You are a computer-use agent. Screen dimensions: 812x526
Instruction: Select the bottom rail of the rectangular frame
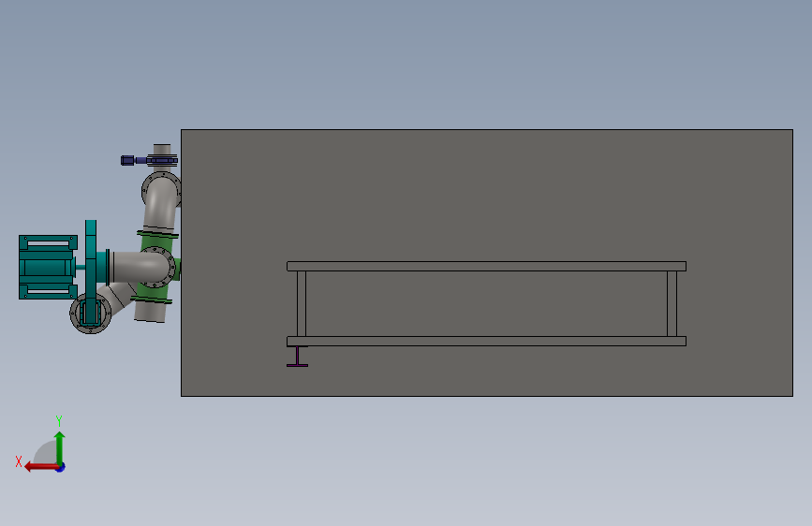[486, 342]
